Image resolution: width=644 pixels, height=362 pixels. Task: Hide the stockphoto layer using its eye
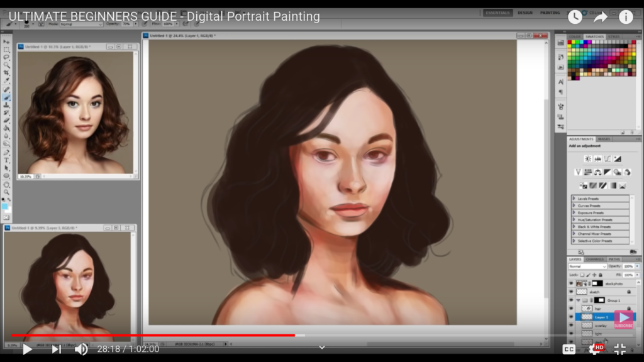click(571, 283)
